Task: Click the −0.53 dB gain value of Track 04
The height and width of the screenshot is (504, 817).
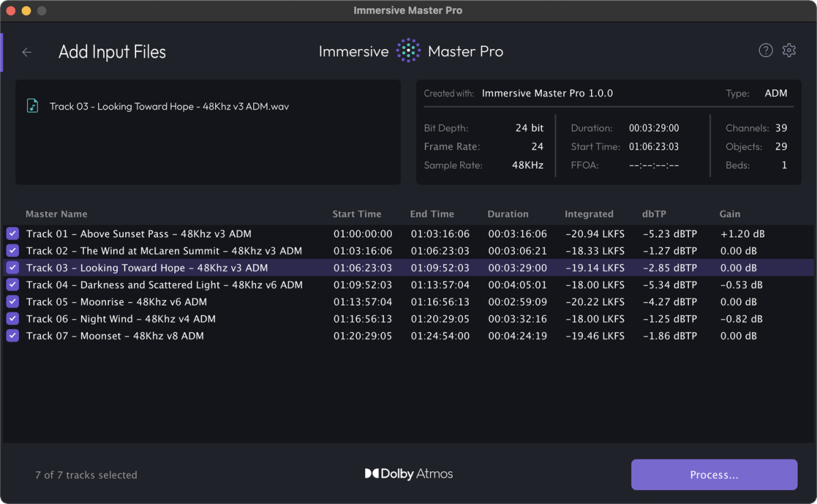Action: [x=741, y=284]
